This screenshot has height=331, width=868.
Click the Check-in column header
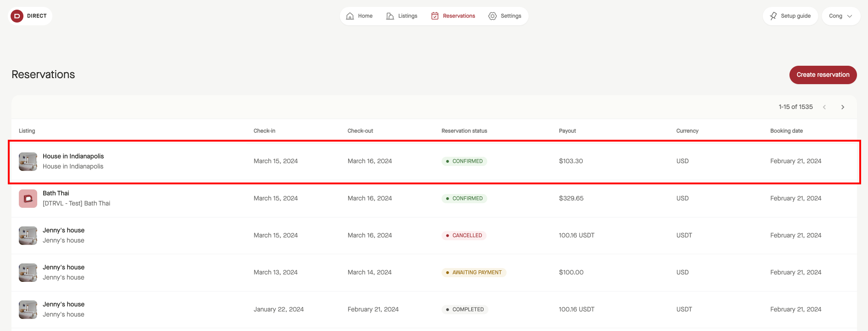[x=265, y=131]
